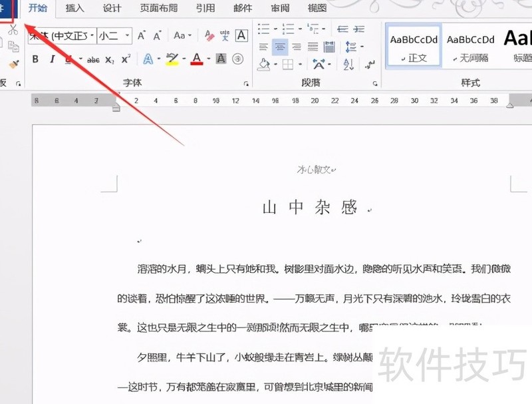Image resolution: width=532 pixels, height=404 pixels.
Task: Switch to the 插入 tab
Action: pyautogui.click(x=75, y=9)
